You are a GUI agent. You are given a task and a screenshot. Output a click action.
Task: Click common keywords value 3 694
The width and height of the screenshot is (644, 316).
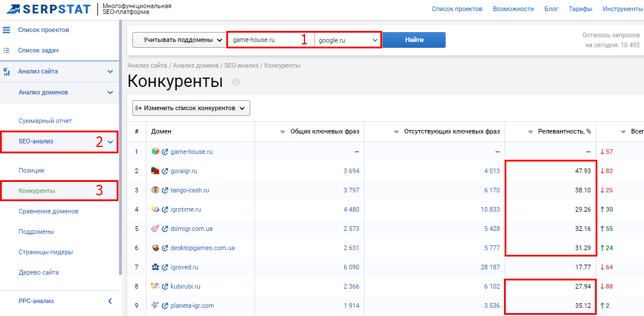tap(351, 171)
